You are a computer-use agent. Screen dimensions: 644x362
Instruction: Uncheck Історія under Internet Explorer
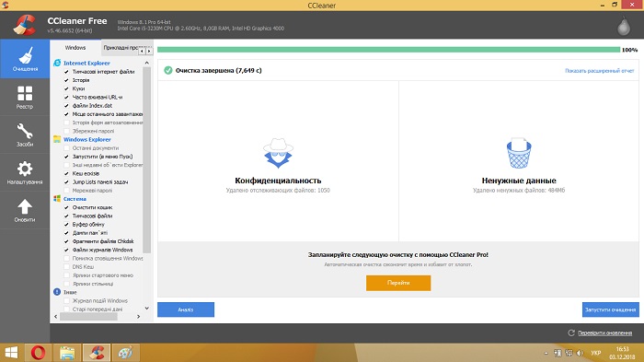click(x=66, y=80)
